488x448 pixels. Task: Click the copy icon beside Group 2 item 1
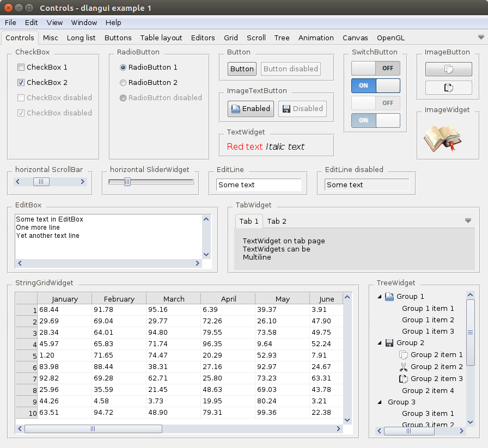(404, 355)
